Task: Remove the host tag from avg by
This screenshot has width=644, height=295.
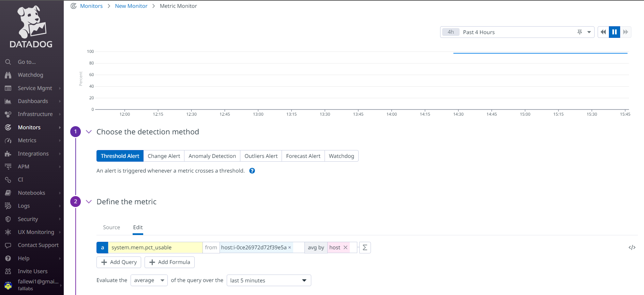Action: tap(345, 248)
